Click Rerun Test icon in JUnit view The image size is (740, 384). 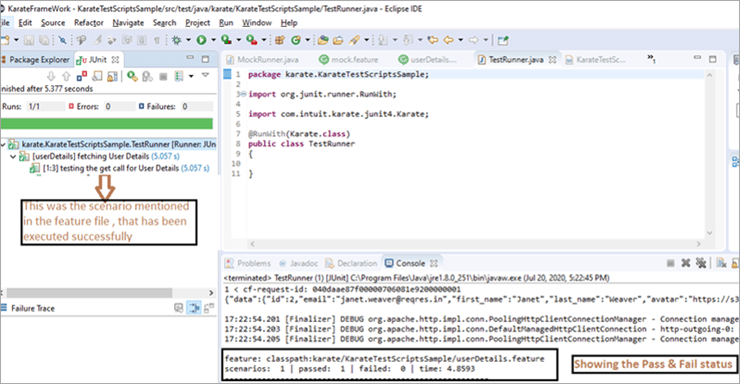[x=132, y=76]
